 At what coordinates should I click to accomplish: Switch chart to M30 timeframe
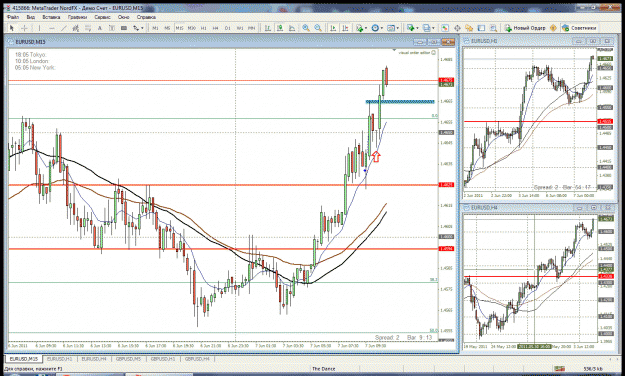click(x=191, y=28)
